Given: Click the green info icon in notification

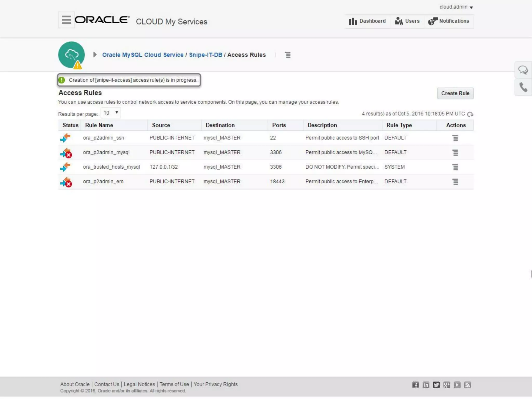Looking at the screenshot, I should 62,80.
